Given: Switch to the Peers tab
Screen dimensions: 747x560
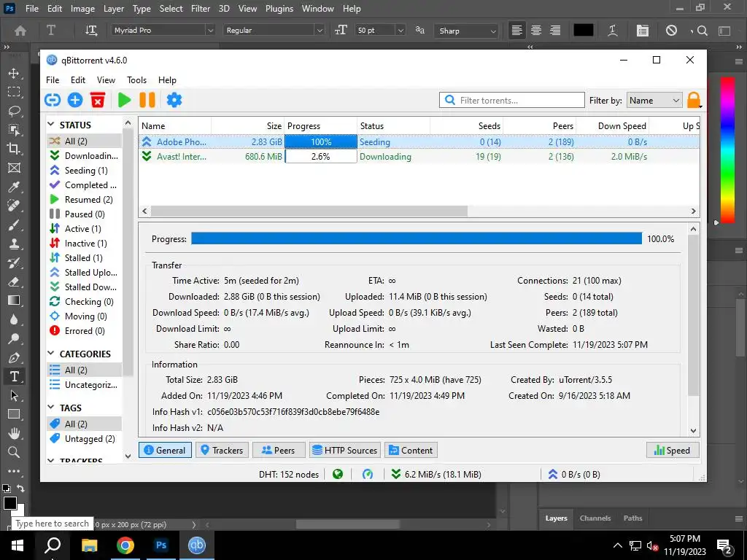Looking at the screenshot, I should point(279,450).
